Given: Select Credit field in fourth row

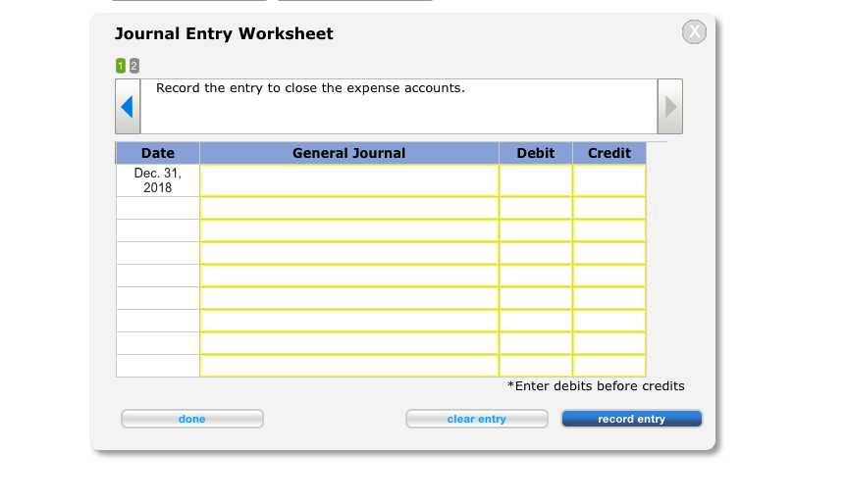Looking at the screenshot, I should click(x=609, y=253).
